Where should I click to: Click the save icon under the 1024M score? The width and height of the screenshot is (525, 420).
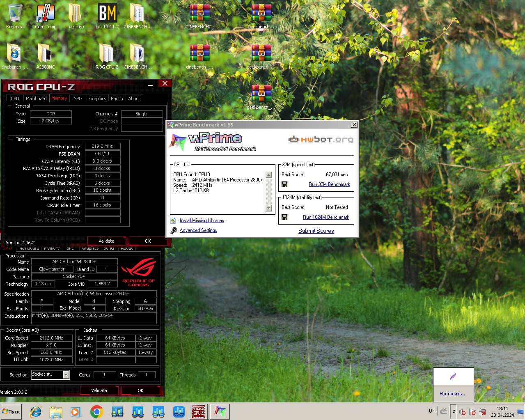coord(284,217)
